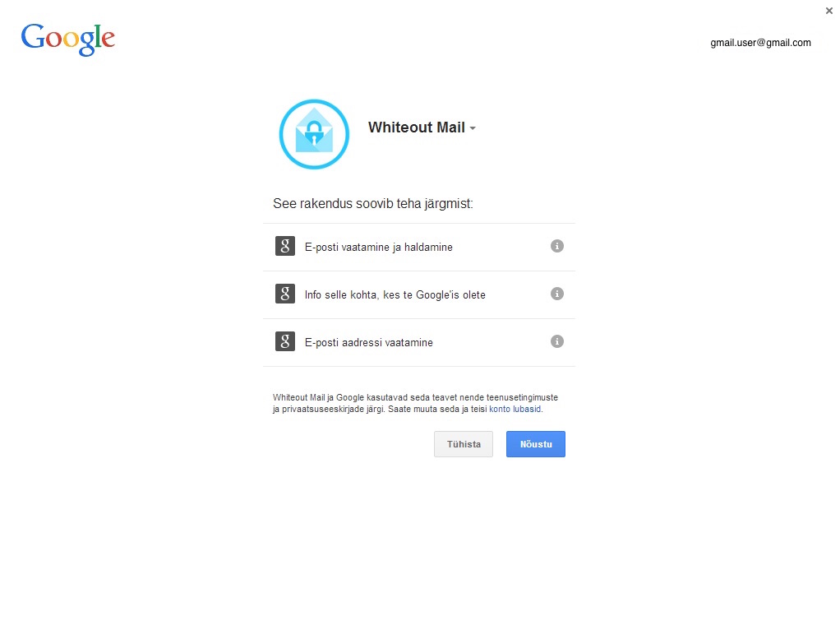
Task: Expand the Whiteout Mail dropdown arrow
Action: point(473,128)
